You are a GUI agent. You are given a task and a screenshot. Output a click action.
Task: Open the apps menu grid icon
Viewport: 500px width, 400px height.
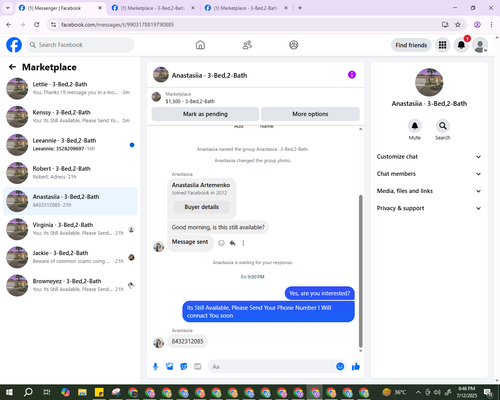[x=442, y=45]
